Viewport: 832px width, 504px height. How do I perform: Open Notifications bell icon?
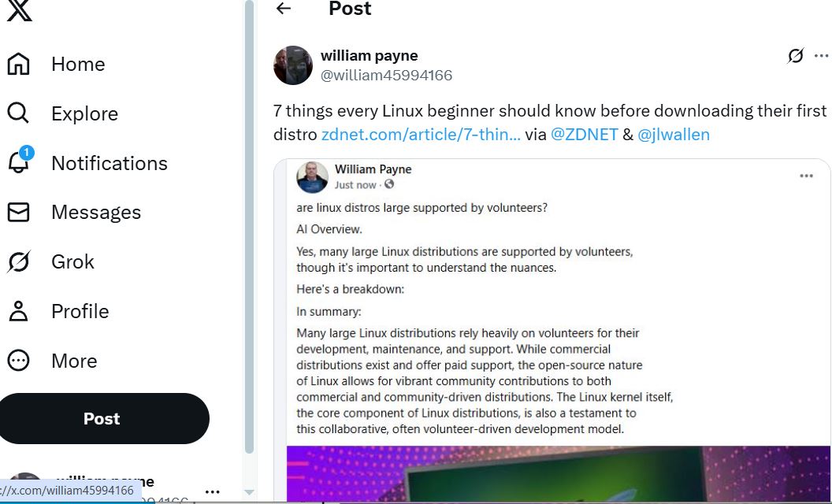coord(18,162)
